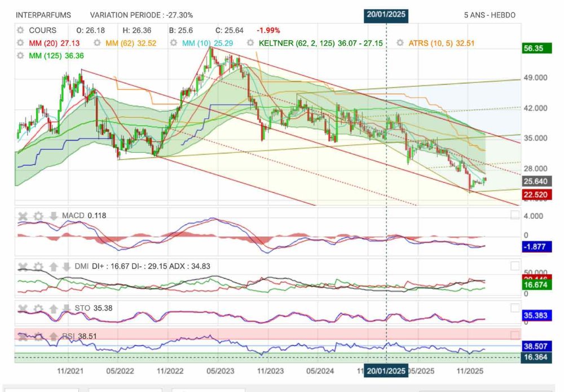Open the DMI panel gear settings
This screenshot has height=392, width=564.
click(x=38, y=266)
